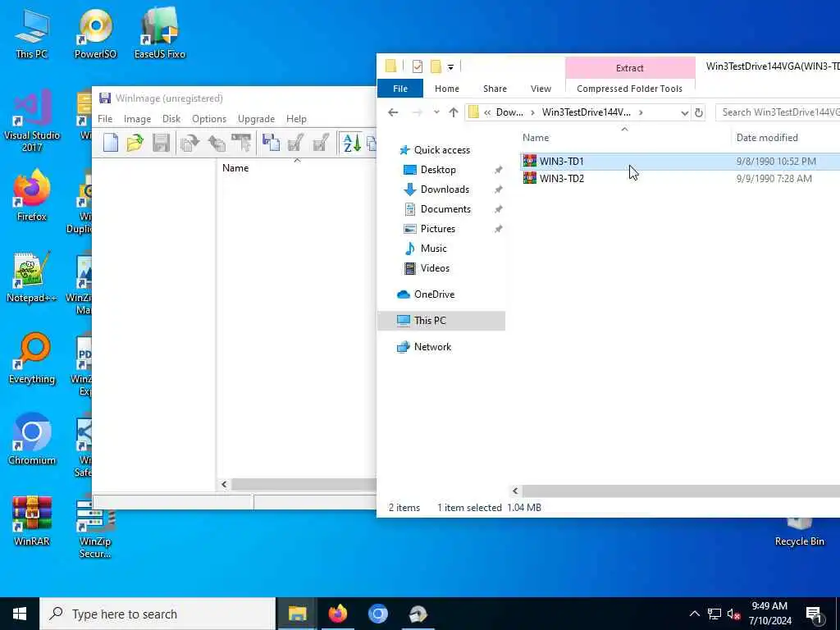Open notification center icon in taskbar

click(x=814, y=614)
